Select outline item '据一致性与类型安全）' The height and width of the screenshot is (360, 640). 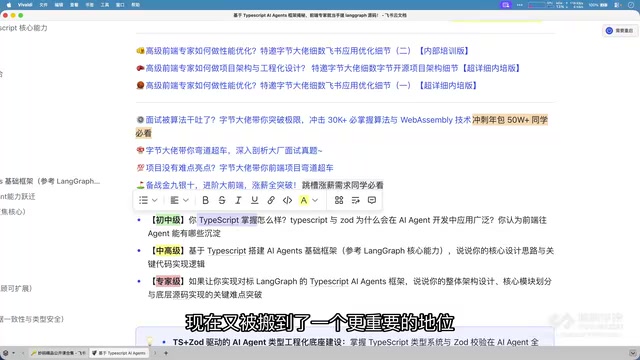tap(32, 319)
